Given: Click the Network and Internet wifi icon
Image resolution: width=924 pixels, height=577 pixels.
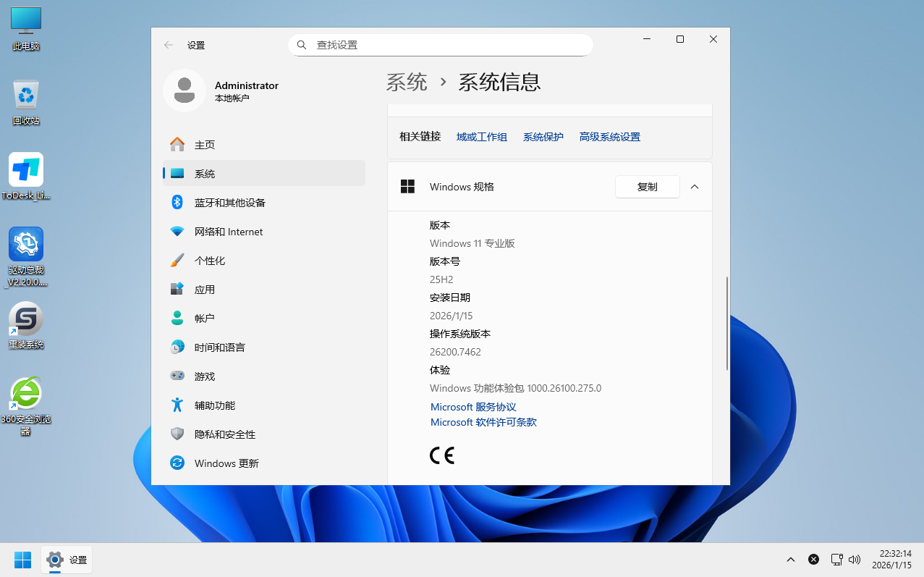Looking at the screenshot, I should click(x=177, y=232).
